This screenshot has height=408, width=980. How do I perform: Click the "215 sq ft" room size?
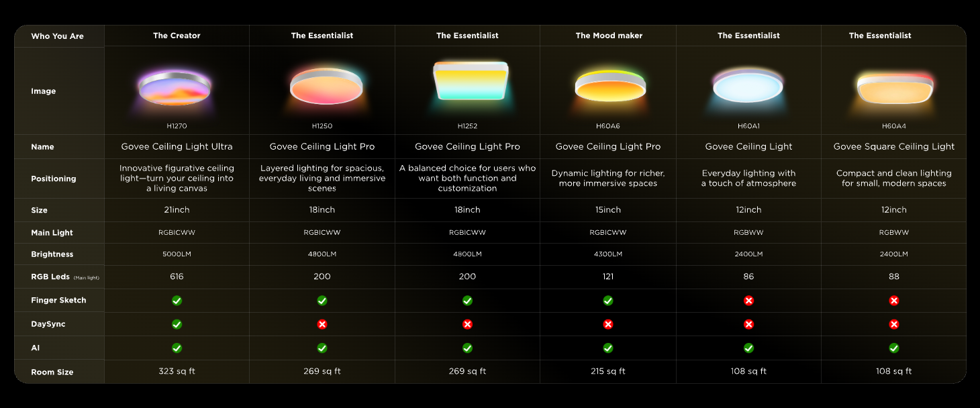point(608,371)
